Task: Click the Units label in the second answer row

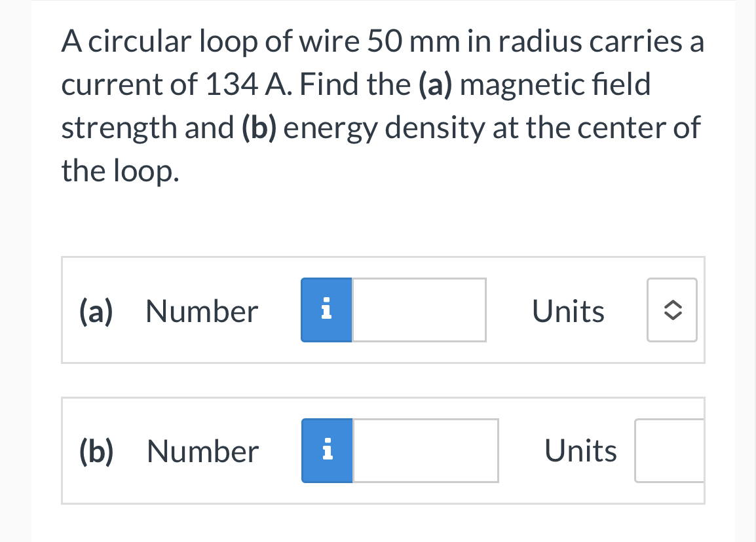Action: click(x=580, y=450)
